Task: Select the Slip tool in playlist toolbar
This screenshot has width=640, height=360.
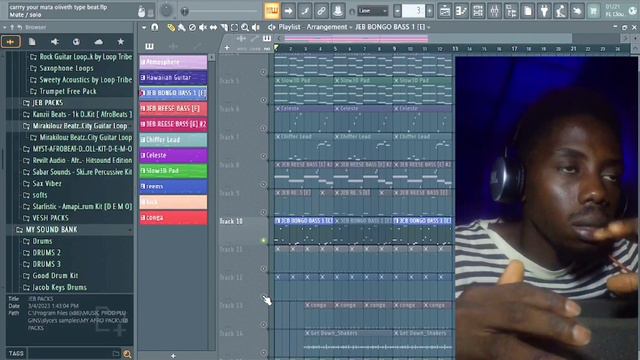Action: tap(213, 27)
